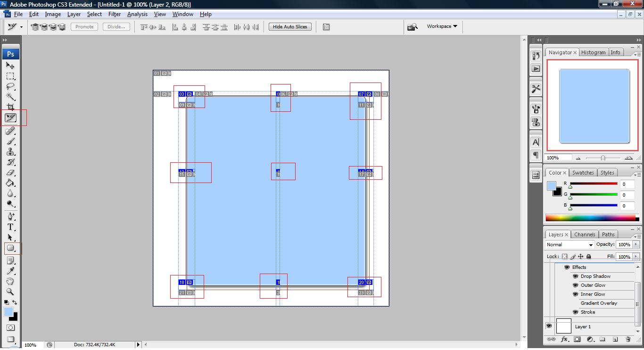Select the Notes tool
Screen dimensions: 644x350
click(10, 260)
